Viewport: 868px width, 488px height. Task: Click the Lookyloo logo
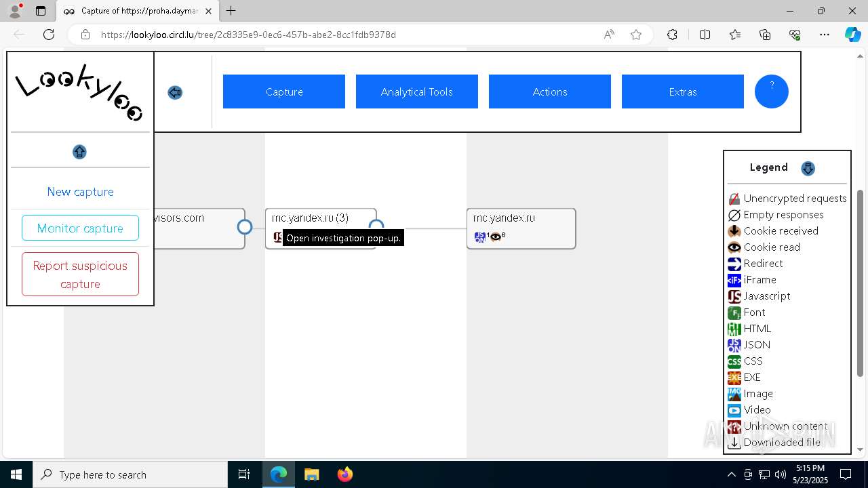coord(79,92)
